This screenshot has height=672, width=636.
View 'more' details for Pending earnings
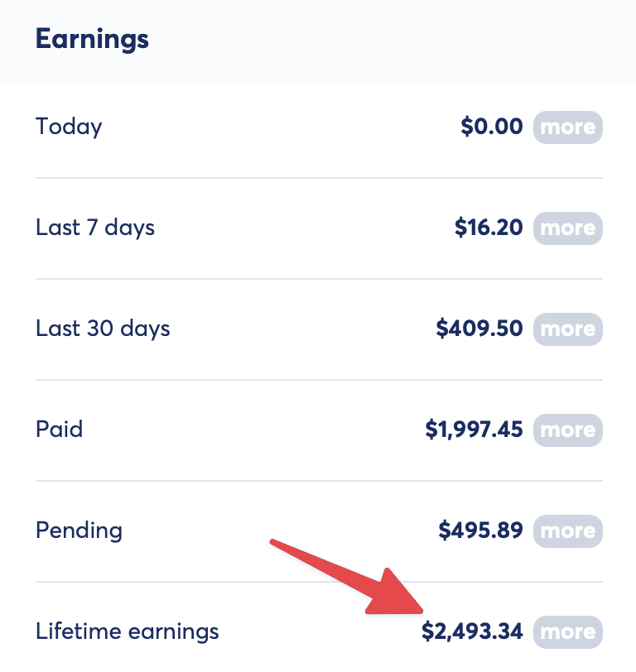pyautogui.click(x=567, y=531)
